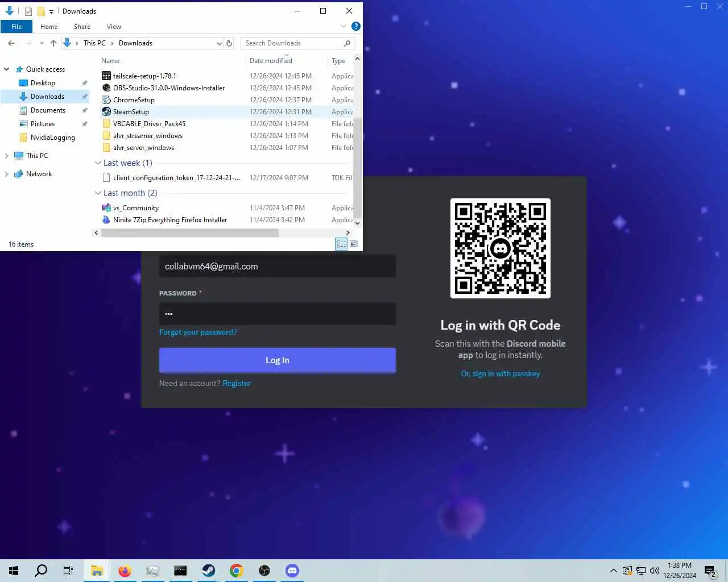The image size is (728, 582).
Task: Open Customize Quick Access Toolbar dropdown
Action: [x=51, y=11]
